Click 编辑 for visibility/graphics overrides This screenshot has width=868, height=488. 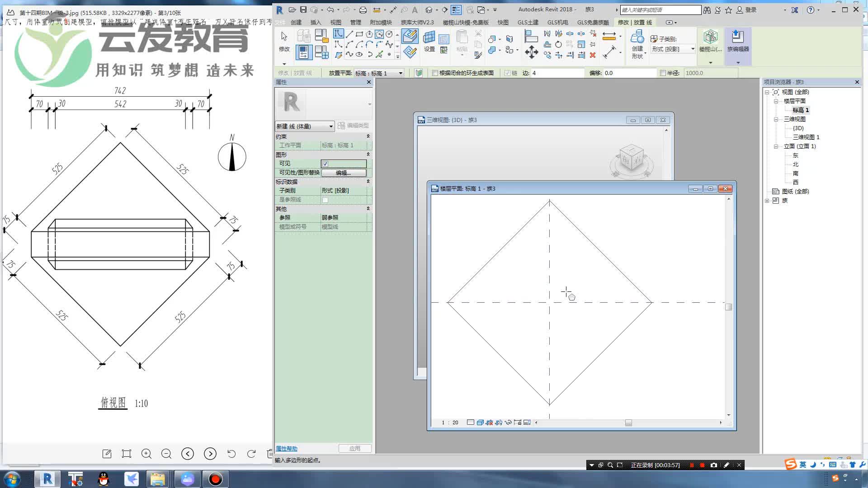344,173
